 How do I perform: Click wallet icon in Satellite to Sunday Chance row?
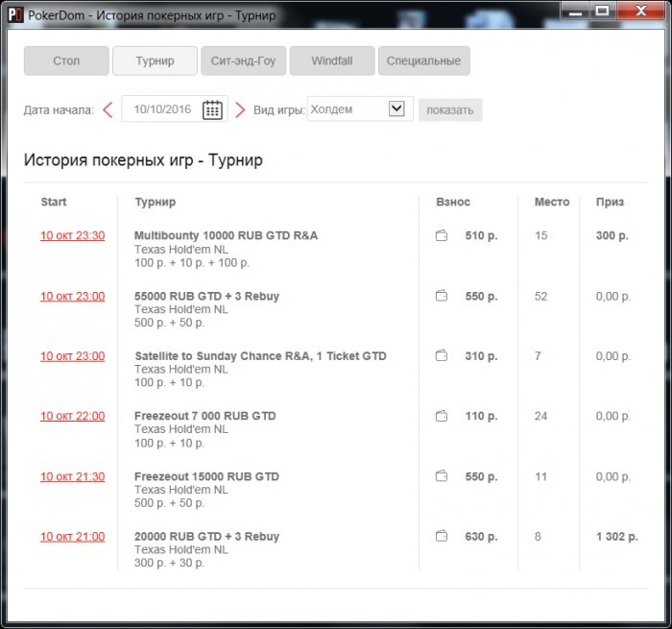tap(442, 356)
